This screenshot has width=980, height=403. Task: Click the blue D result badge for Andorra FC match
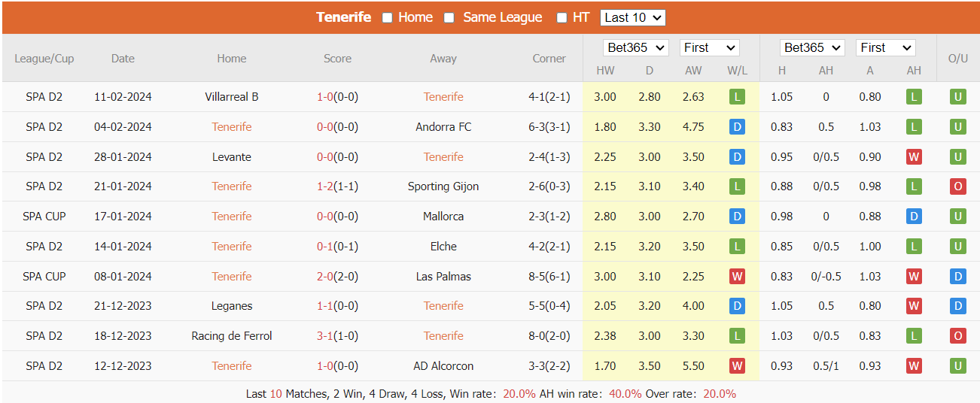(737, 127)
